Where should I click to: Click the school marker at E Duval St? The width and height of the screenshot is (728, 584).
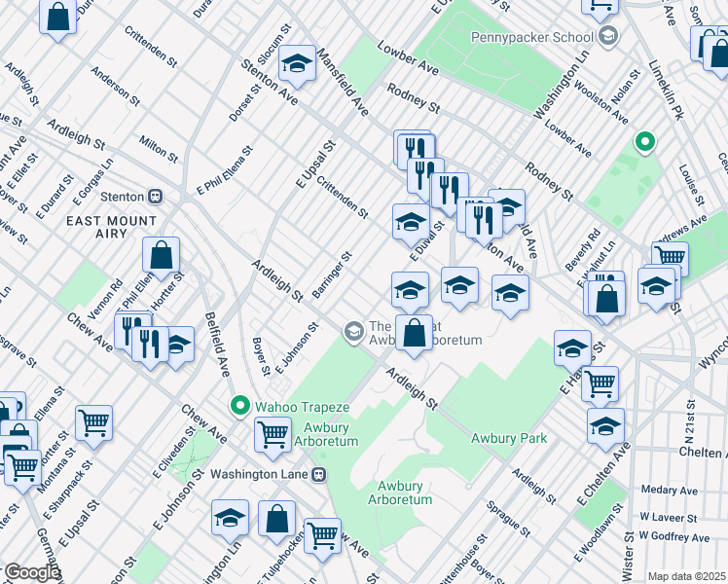411,225
